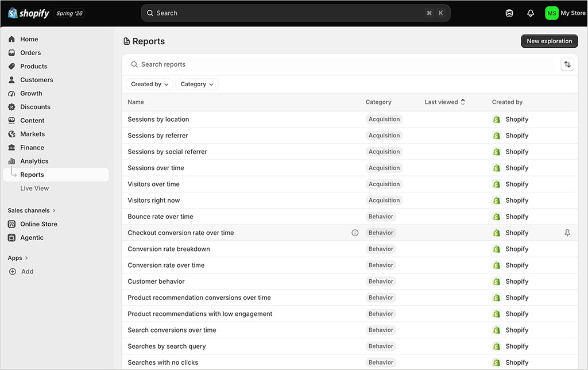Screen dimensions: 588x370
Task: Pin the Checkout conversion rate over time report
Action: (567, 233)
